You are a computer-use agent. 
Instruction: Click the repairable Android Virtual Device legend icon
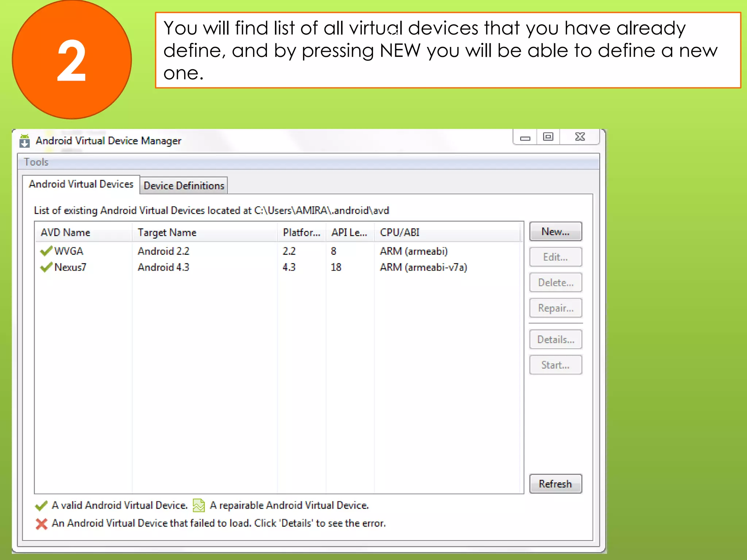pyautogui.click(x=199, y=505)
